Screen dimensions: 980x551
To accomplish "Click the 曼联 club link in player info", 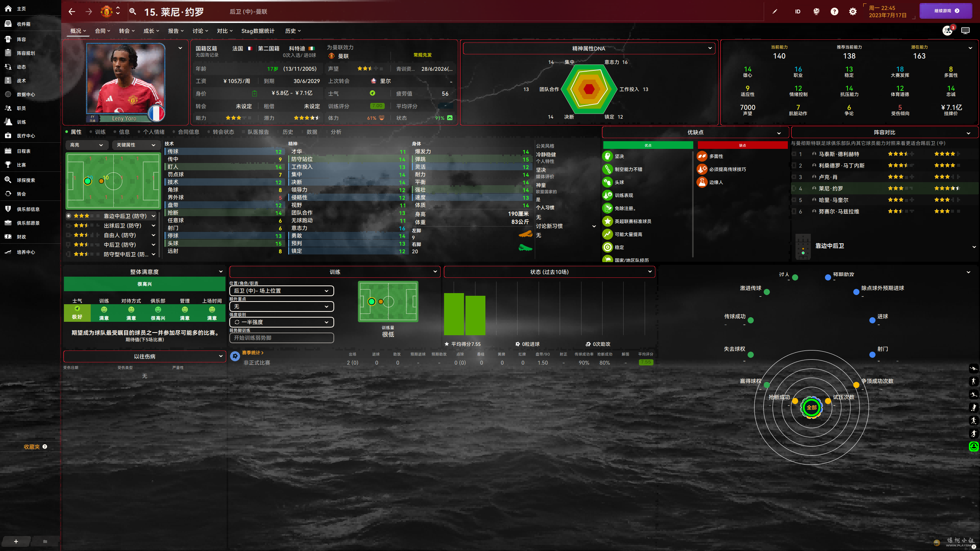I will [343, 56].
